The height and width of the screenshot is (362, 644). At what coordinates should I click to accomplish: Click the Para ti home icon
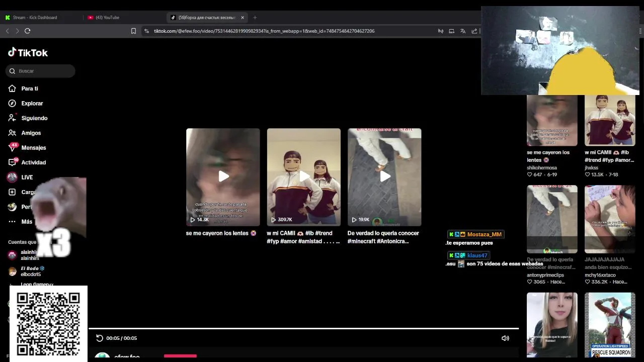12,88
